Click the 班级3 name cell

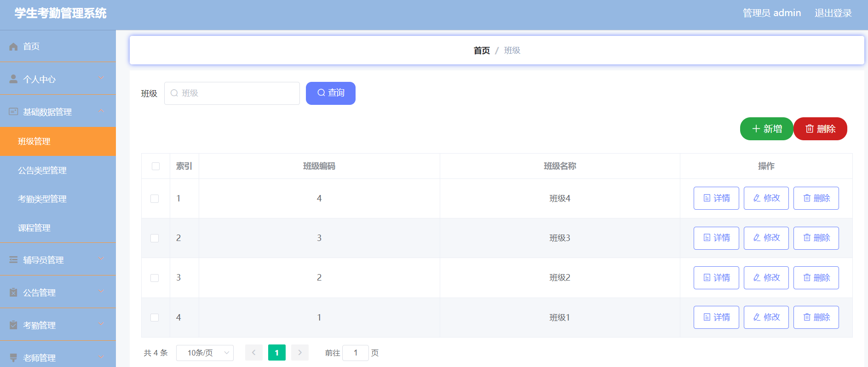pyautogui.click(x=560, y=238)
